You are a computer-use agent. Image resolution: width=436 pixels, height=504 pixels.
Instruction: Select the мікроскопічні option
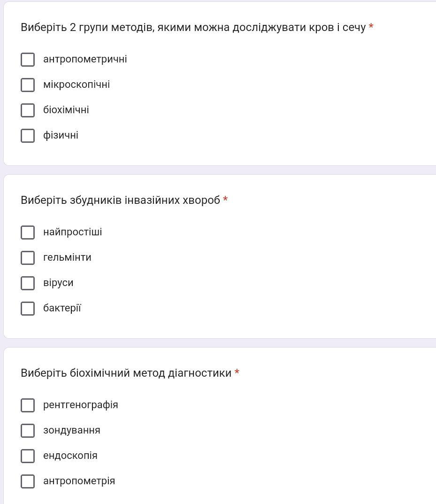[x=28, y=85]
